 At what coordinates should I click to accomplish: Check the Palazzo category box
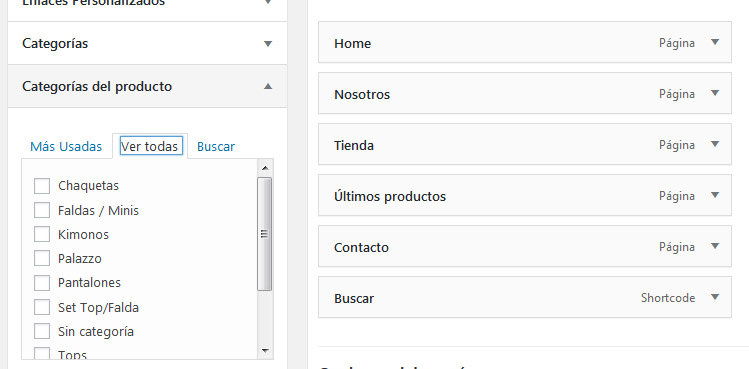42,259
